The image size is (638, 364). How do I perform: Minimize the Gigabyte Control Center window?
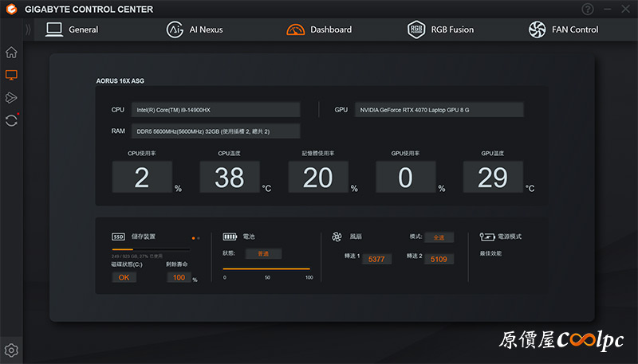click(608, 9)
